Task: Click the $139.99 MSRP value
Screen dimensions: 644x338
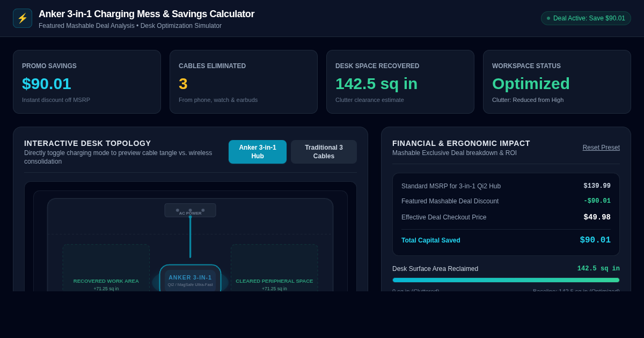Action: pos(597,186)
